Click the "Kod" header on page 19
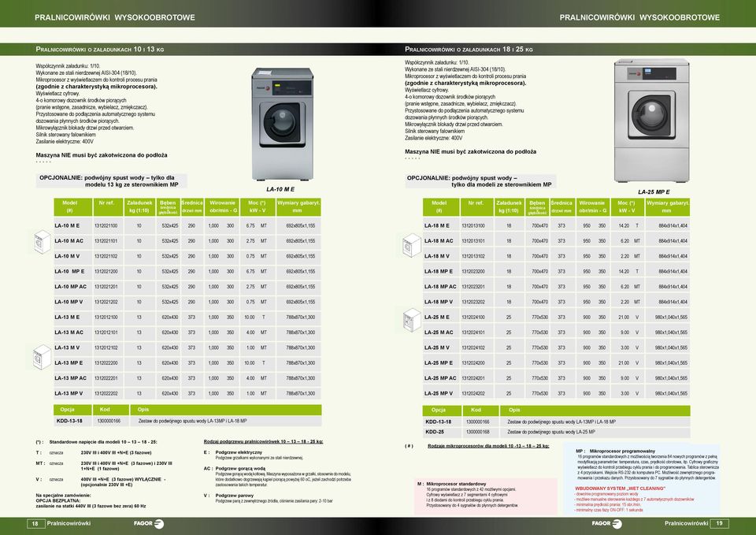This screenshot has width=756, height=535. (476, 410)
